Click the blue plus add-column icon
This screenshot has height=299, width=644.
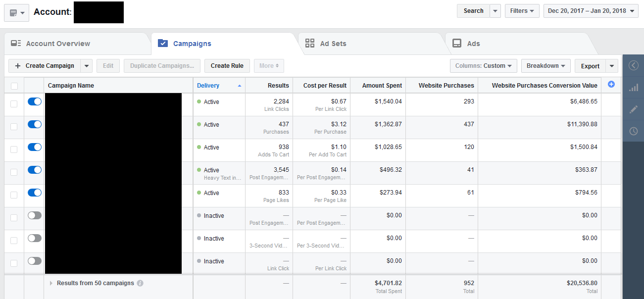(x=611, y=85)
